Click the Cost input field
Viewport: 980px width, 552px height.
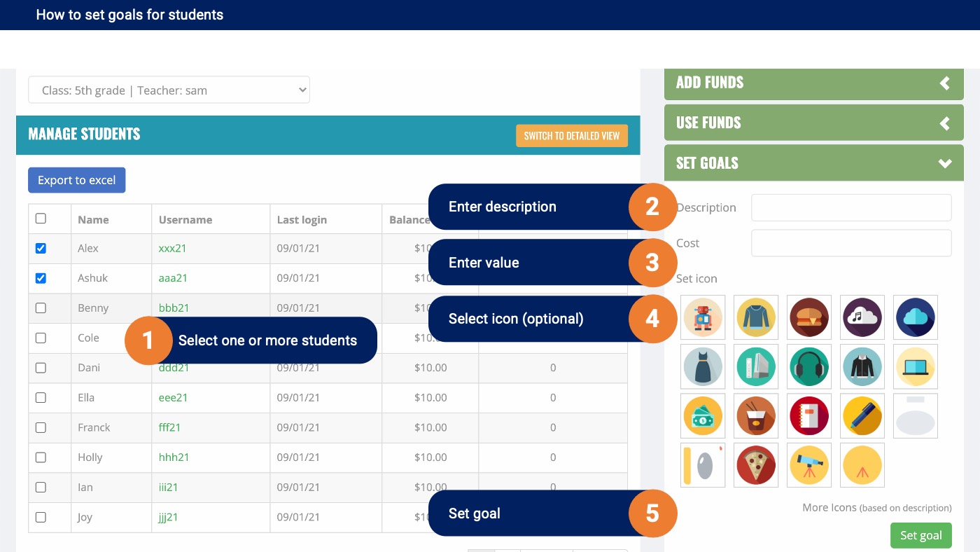coord(851,243)
